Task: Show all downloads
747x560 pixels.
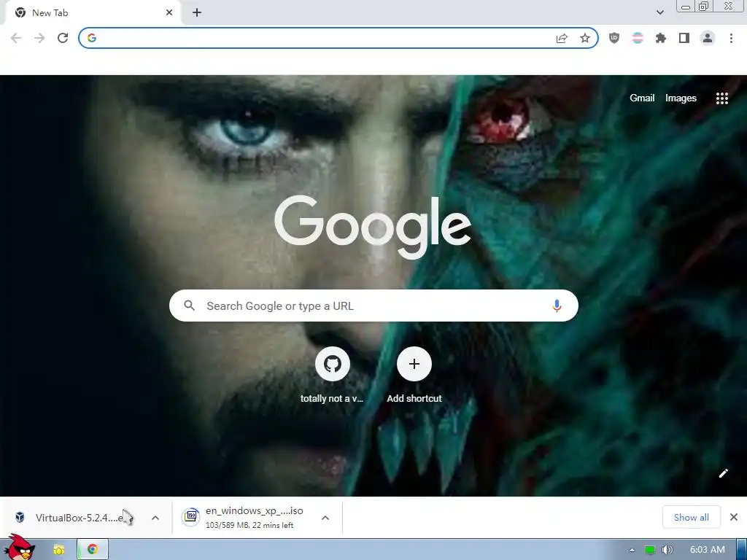Action: click(692, 517)
